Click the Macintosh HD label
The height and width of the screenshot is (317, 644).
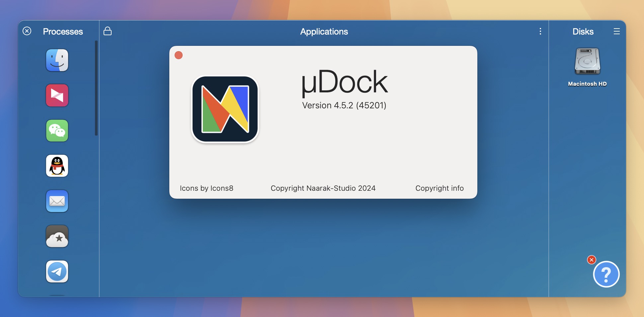point(587,84)
